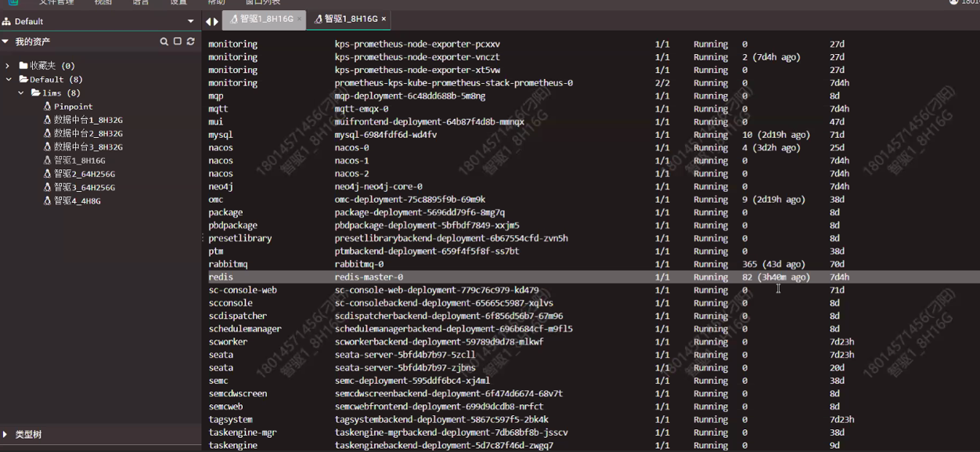
Task: Expand the 类型树 panel
Action: pyautogui.click(x=5, y=434)
